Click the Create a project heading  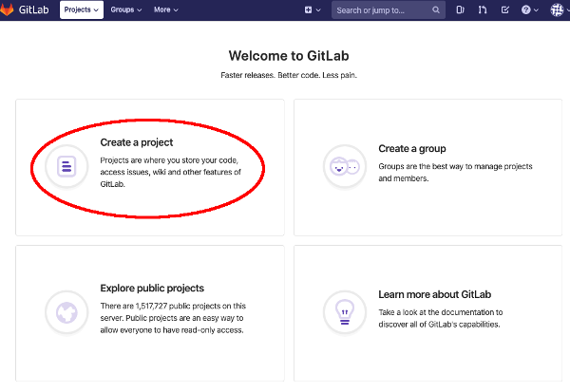136,142
